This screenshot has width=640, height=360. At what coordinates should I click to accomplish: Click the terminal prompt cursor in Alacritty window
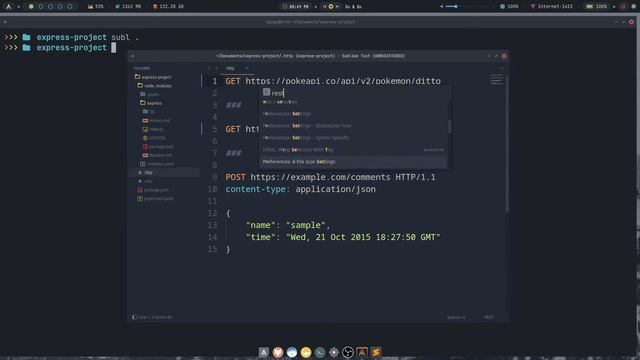pos(113,48)
